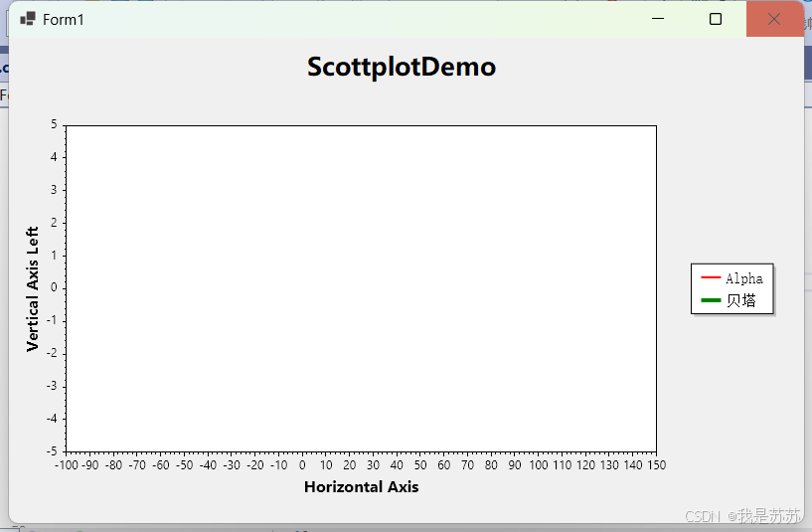Screen dimensions: 812x532
Task: Minimize the Form1 window
Action: tap(658, 19)
